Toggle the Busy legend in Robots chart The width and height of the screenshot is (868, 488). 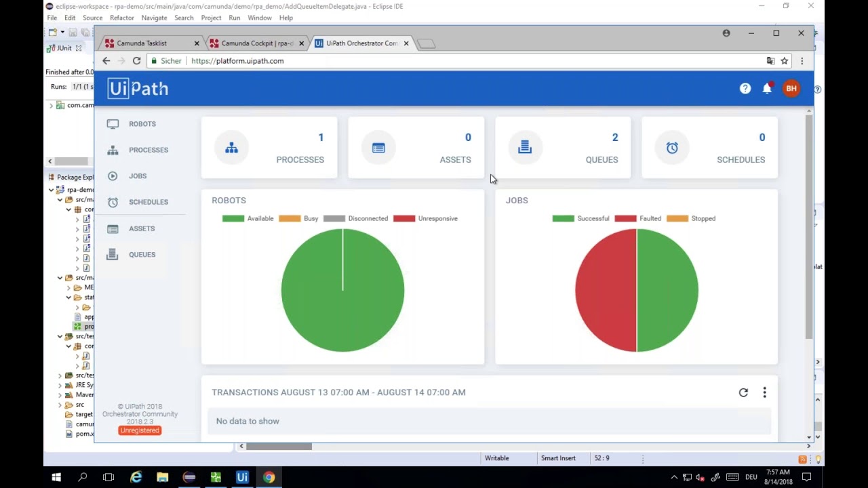coord(298,218)
